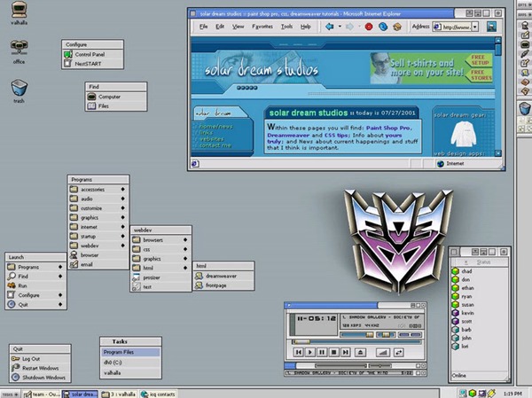Select dreamweaver from the html menu

tap(223, 276)
